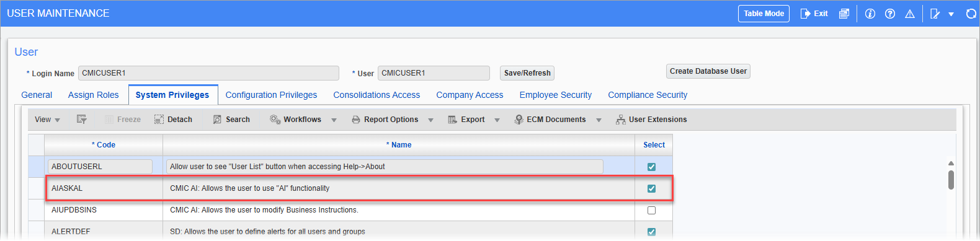Viewport: 980px width, 241px height.
Task: Click the Save/Refresh button
Action: click(527, 73)
